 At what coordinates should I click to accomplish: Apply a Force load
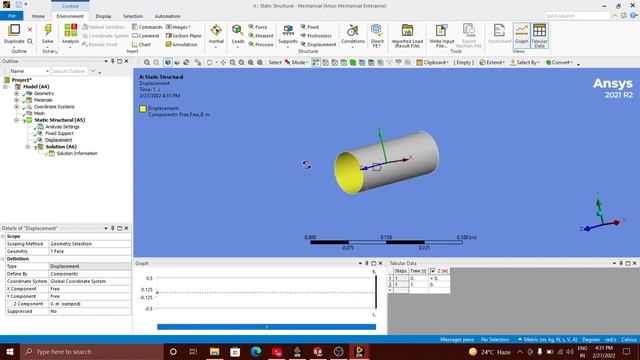[x=258, y=27]
